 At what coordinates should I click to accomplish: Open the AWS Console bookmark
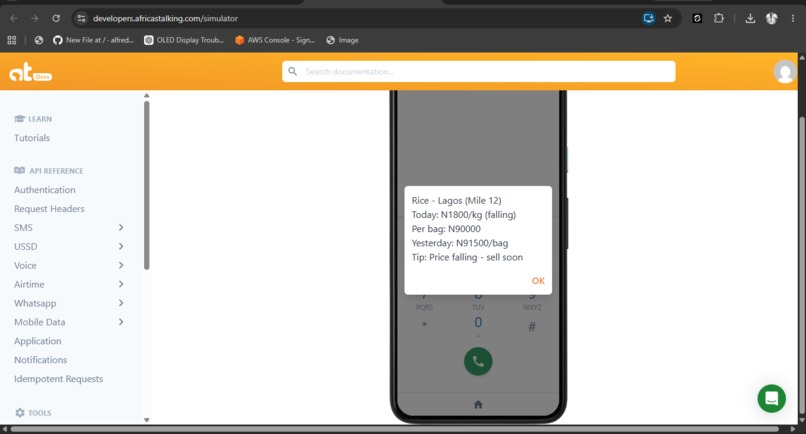[x=275, y=40]
